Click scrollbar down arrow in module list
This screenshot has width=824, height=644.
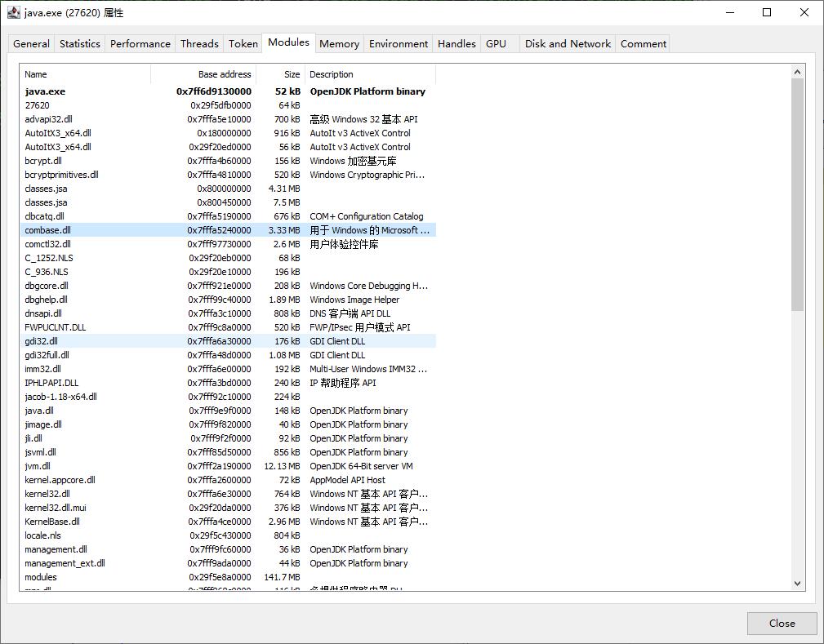coord(797,583)
